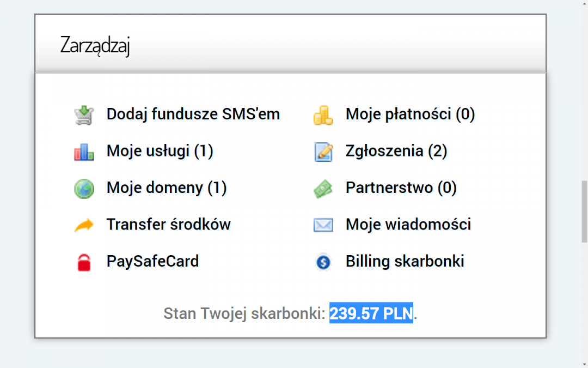This screenshot has height=368, width=588.
Task: Click the shopping cart icon for SMS funds
Action: click(84, 116)
